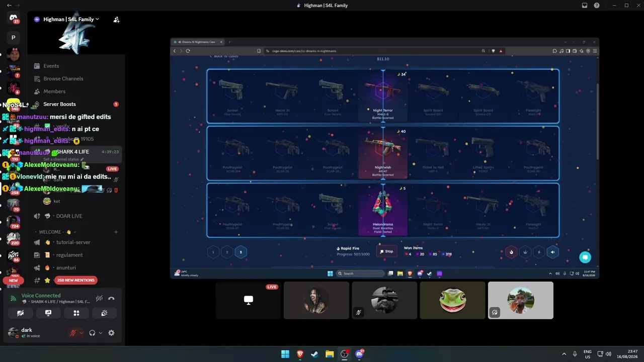The height and width of the screenshot is (362, 644).
Task: Click the Brave shields icon in the address bar
Action: [493, 51]
